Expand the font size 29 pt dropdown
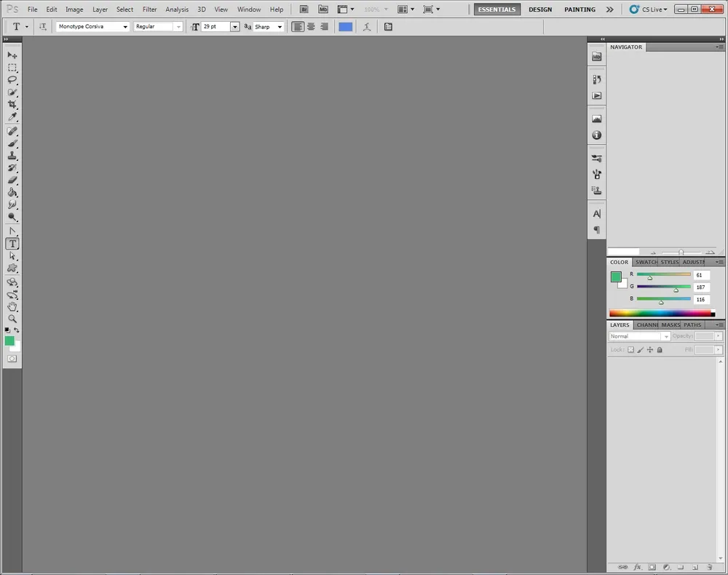Screen dimensions: 728x575 point(234,27)
